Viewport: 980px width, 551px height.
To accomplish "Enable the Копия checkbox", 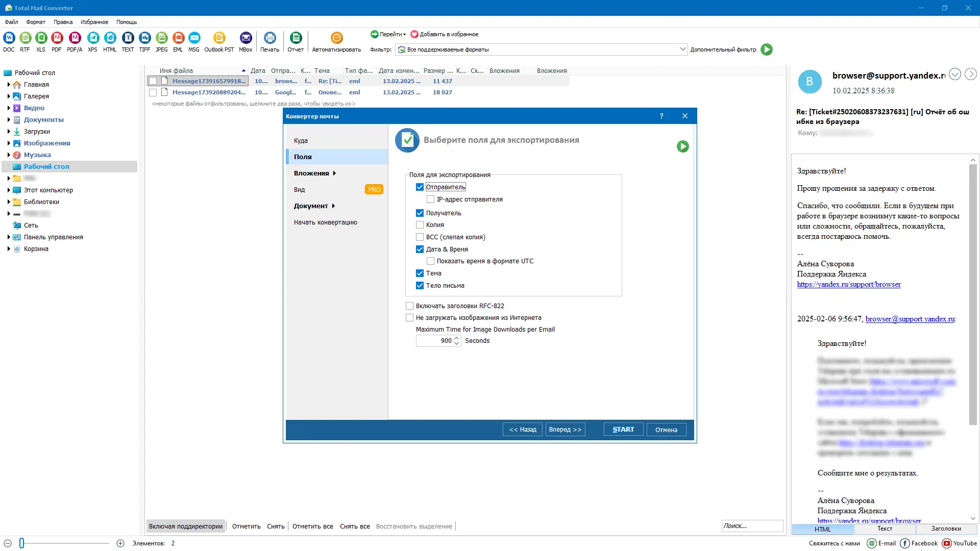I will (420, 225).
